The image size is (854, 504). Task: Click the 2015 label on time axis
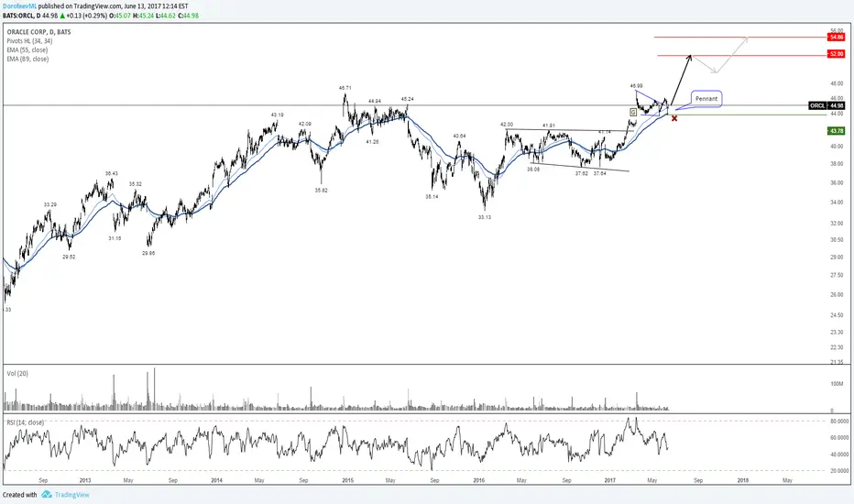coord(347,480)
